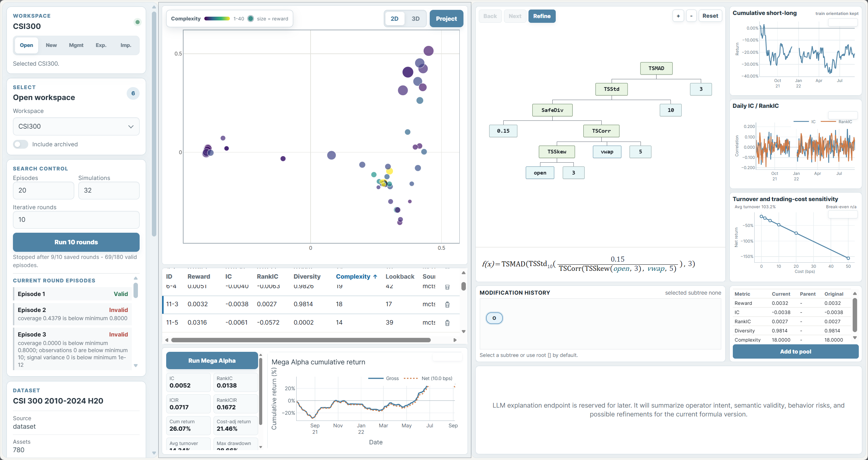Delete the 6-4 row with trash icon
The width and height of the screenshot is (868, 460).
tap(447, 287)
